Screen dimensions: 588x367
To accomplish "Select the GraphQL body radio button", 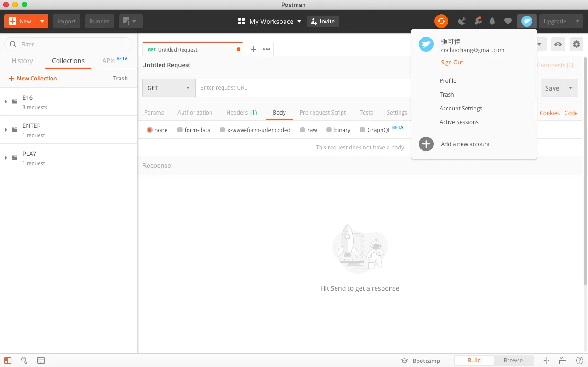I will [362, 130].
